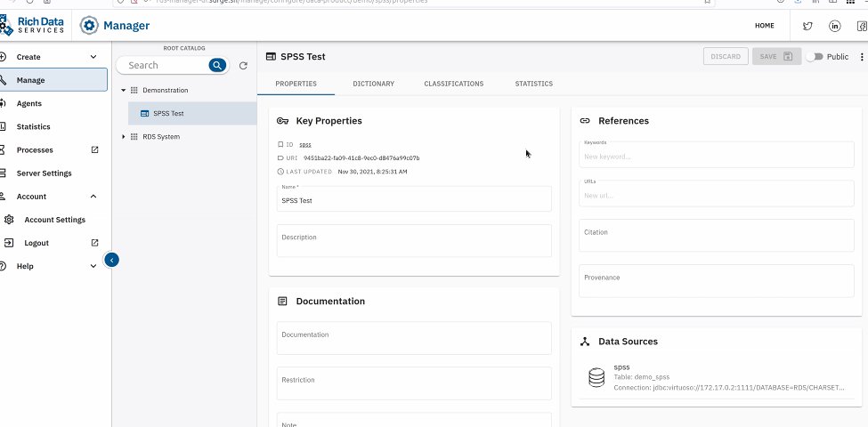Switch to the Properties tab
This screenshot has width=868, height=427.
coord(296,84)
